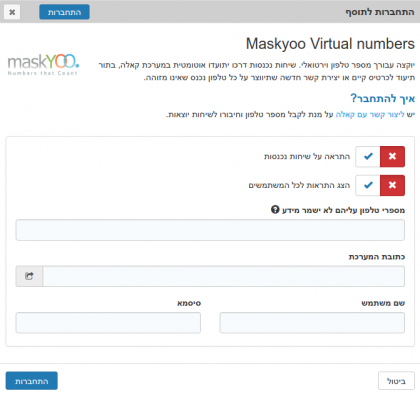420x396 pixels.
Task: Enable הצג התראות לכל המשתמשים with checkmark
Action: tap(368, 185)
